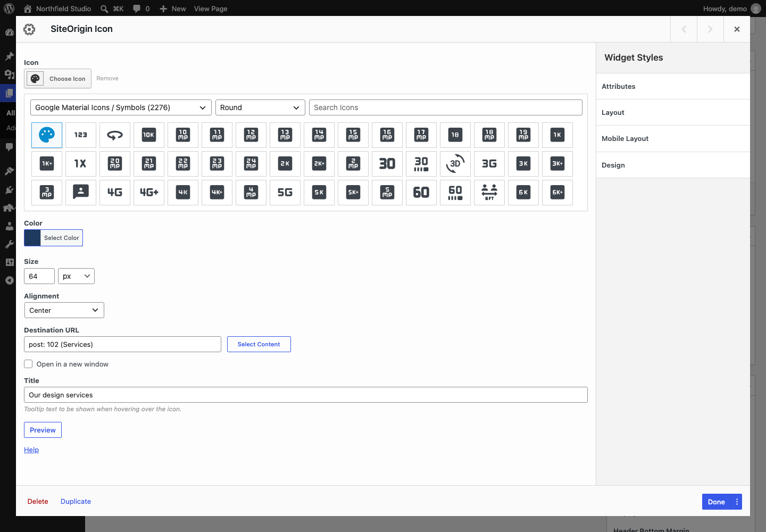Select the palette icon in the grid
Screen dimensions: 766x532
coord(47,135)
